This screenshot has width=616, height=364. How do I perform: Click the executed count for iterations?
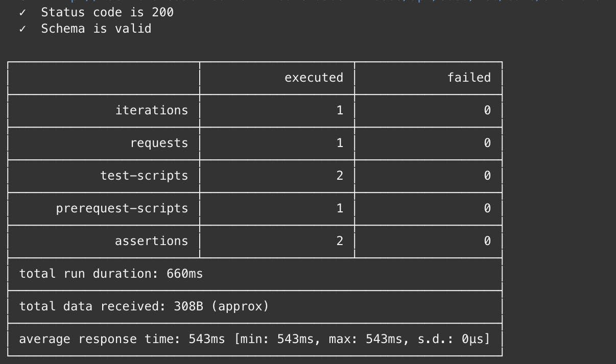pos(340,110)
